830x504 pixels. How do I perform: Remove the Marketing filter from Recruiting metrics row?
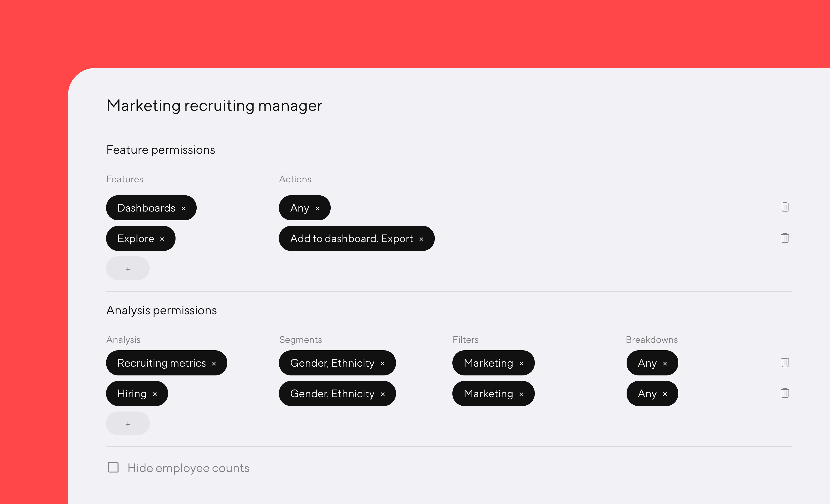point(521,363)
